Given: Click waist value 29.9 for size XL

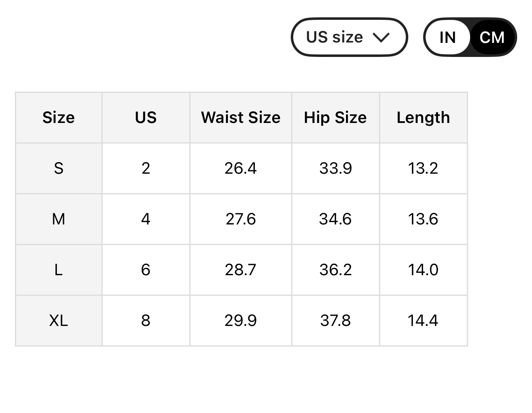Looking at the screenshot, I should pyautogui.click(x=240, y=321).
